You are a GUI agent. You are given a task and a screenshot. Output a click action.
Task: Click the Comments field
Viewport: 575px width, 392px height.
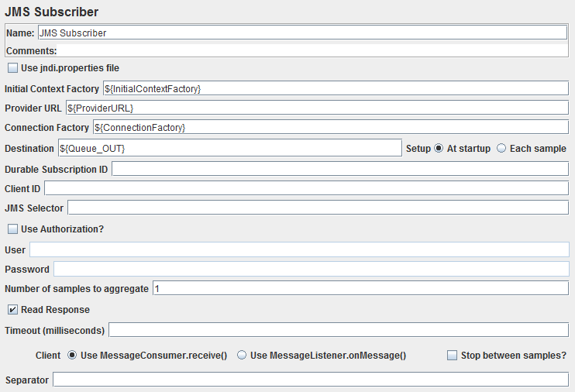click(310, 51)
